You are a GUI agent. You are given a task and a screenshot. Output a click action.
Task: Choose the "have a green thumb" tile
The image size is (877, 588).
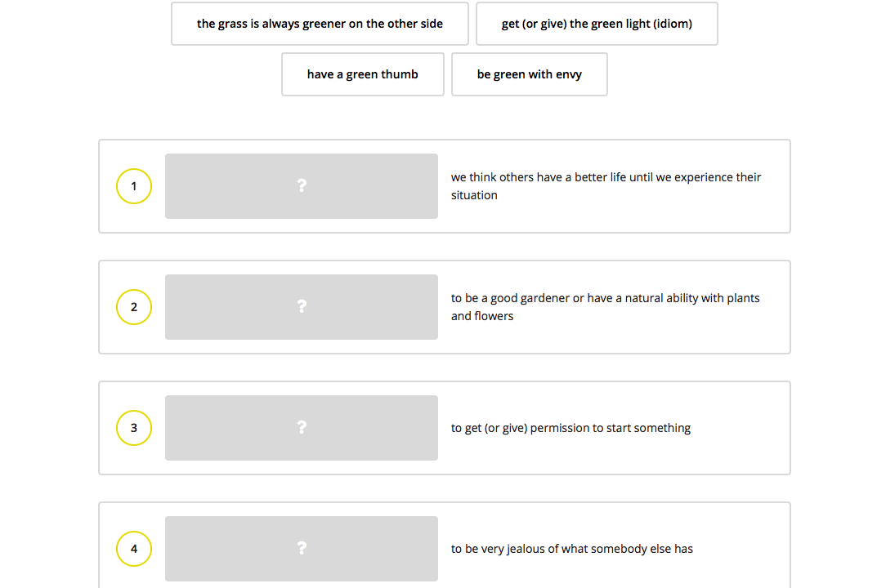point(363,74)
